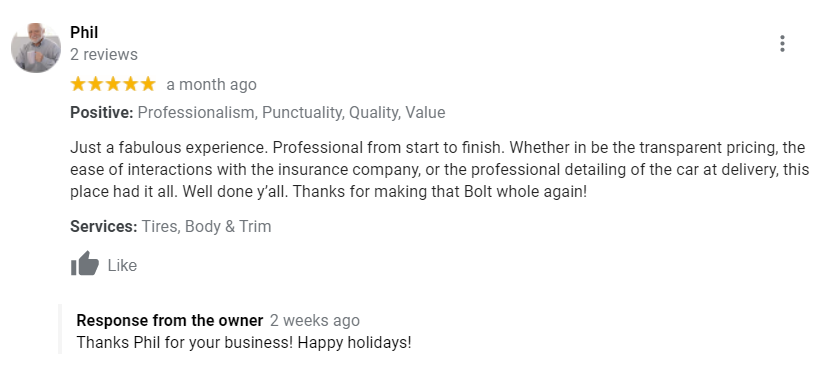The image size is (834, 378).
Task: Open the three-dot more options menu
Action: 782,44
